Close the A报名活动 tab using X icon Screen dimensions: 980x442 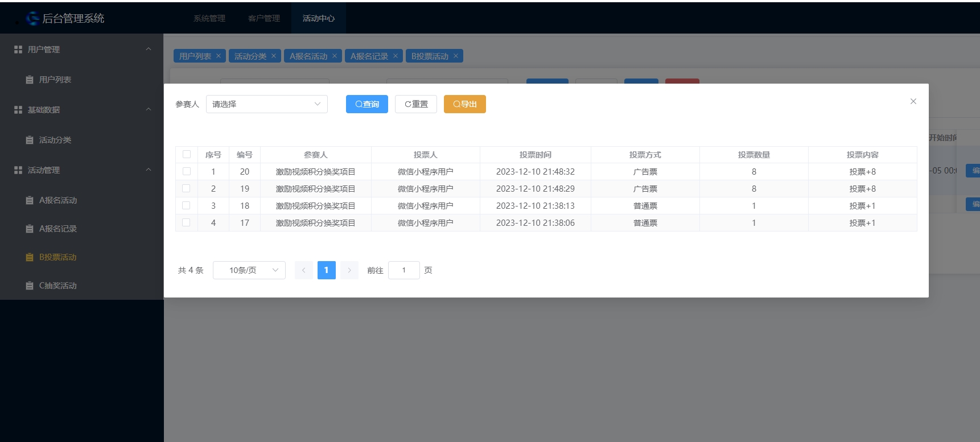pos(335,56)
